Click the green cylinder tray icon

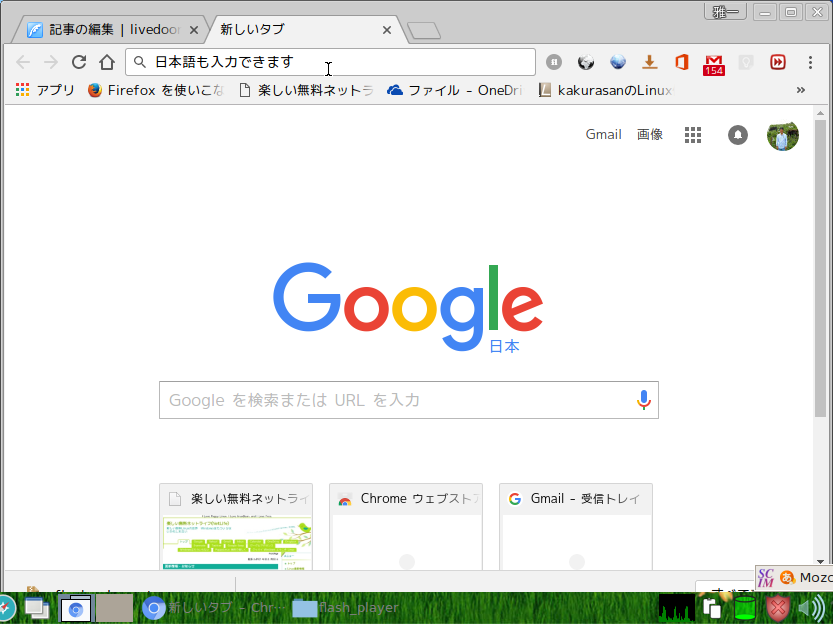pos(744,609)
